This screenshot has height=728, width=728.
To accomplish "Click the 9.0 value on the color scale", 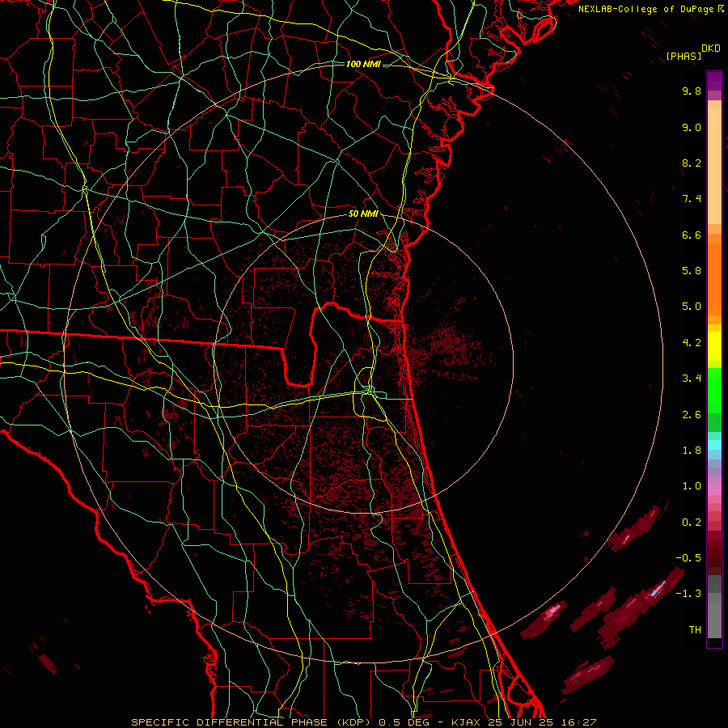I will pos(692,127).
